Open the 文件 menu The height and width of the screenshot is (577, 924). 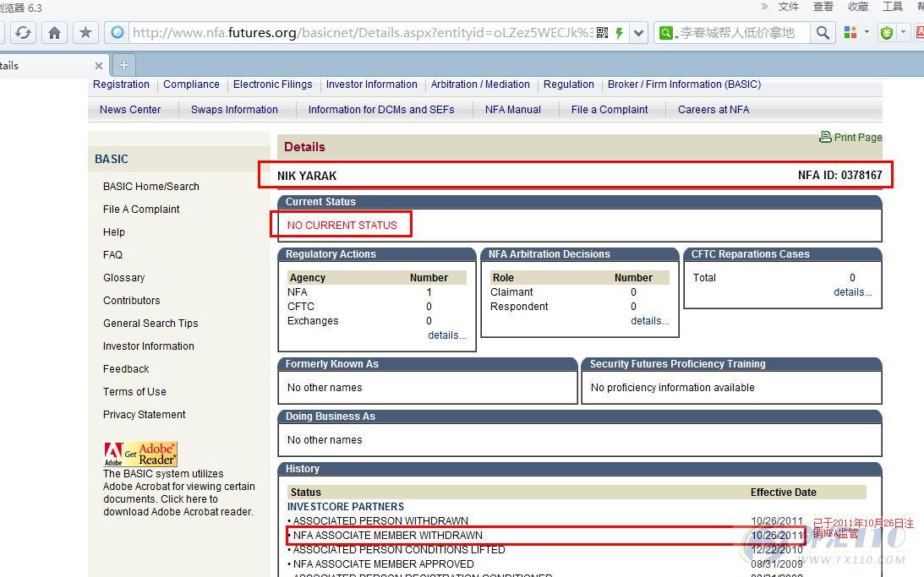coord(789,7)
